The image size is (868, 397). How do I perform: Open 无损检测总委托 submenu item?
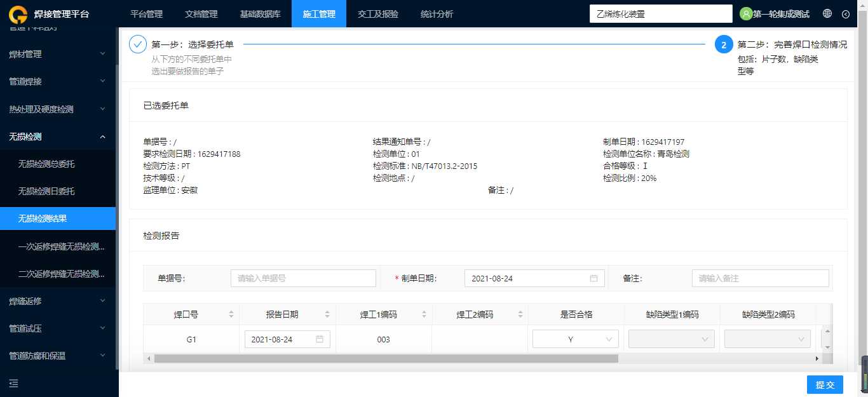58,164
